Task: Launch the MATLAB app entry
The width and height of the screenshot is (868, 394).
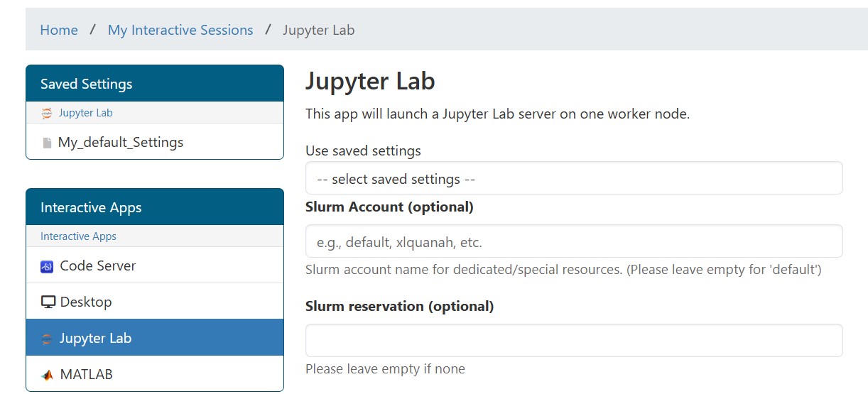Action: [86, 375]
